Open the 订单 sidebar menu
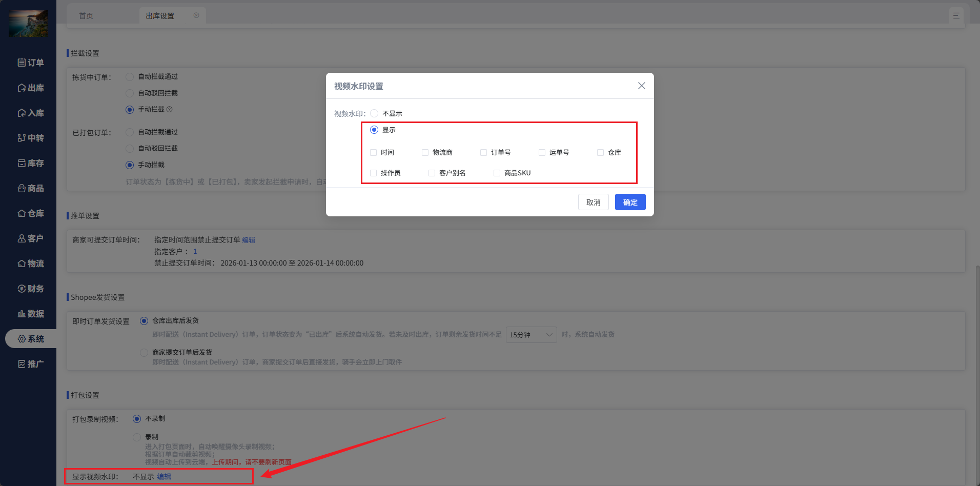980x486 pixels. pyautogui.click(x=31, y=63)
